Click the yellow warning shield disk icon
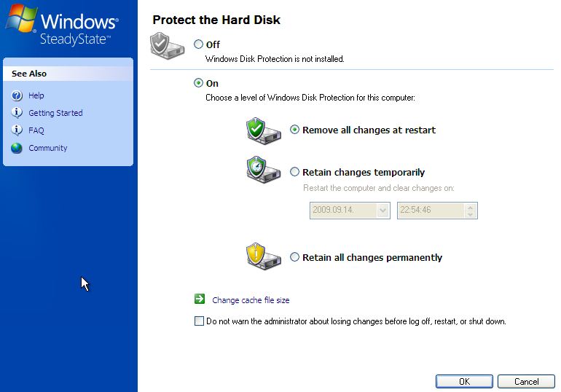561x392 pixels. pos(263,257)
